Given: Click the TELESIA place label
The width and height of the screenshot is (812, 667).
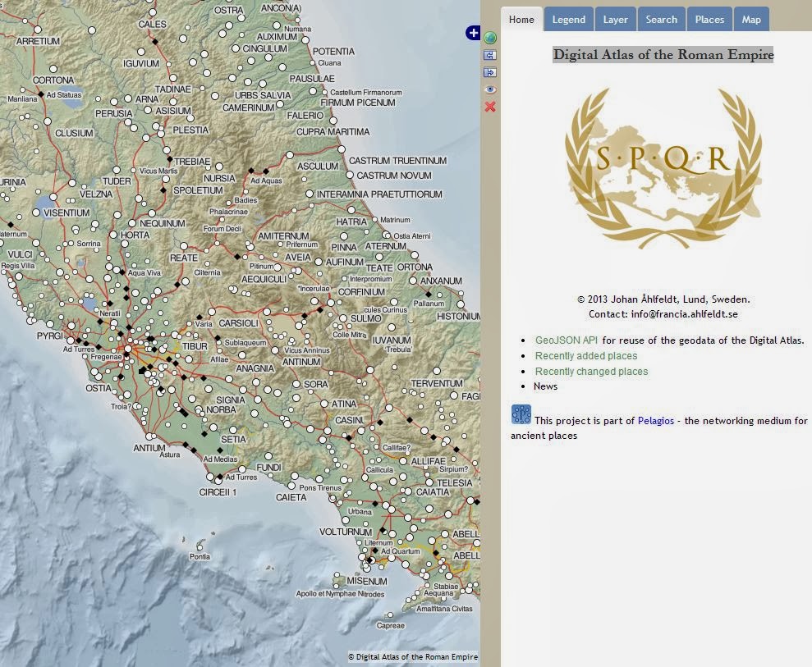Looking at the screenshot, I should click(455, 482).
